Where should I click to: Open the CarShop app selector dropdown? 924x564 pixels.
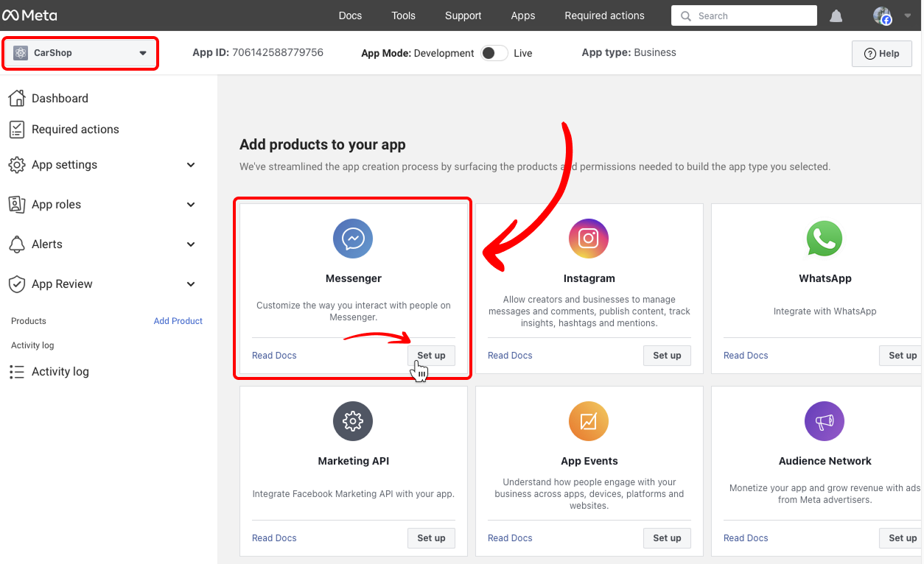(x=80, y=53)
